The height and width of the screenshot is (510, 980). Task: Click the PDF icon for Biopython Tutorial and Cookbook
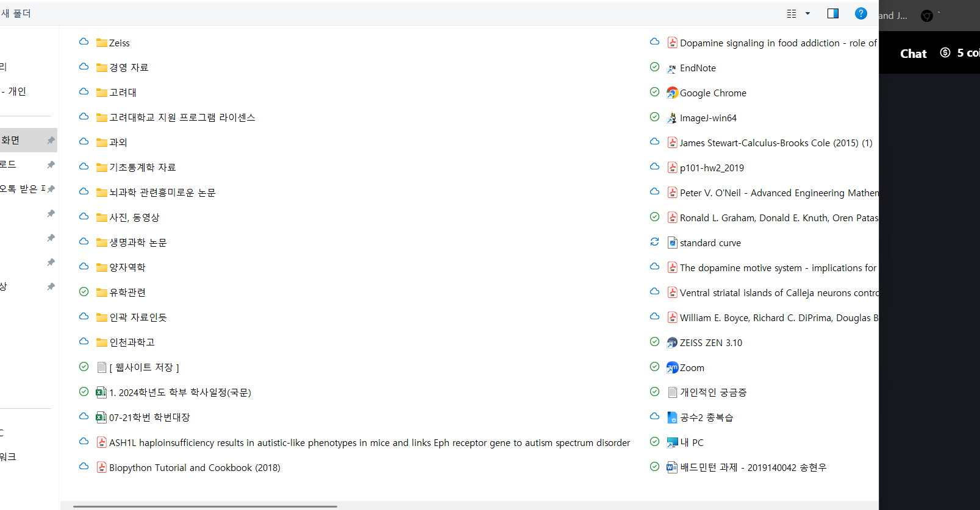pyautogui.click(x=102, y=467)
